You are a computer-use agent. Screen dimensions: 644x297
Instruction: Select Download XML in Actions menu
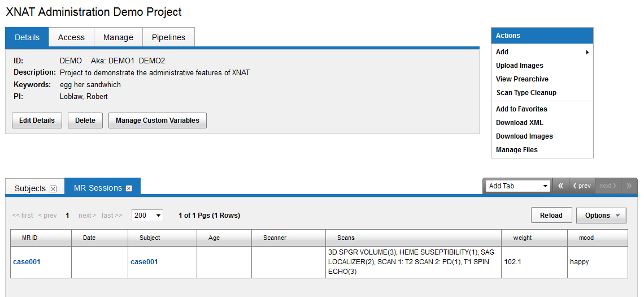[x=519, y=123]
